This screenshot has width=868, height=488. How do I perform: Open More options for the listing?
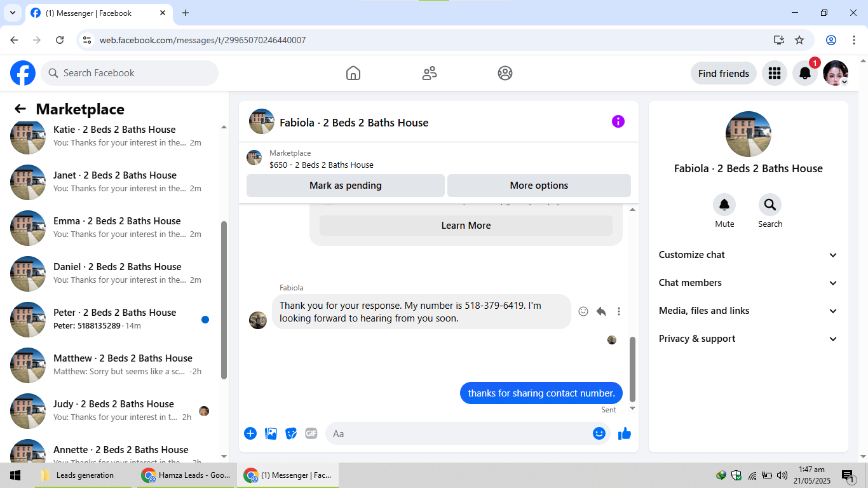tap(539, 186)
